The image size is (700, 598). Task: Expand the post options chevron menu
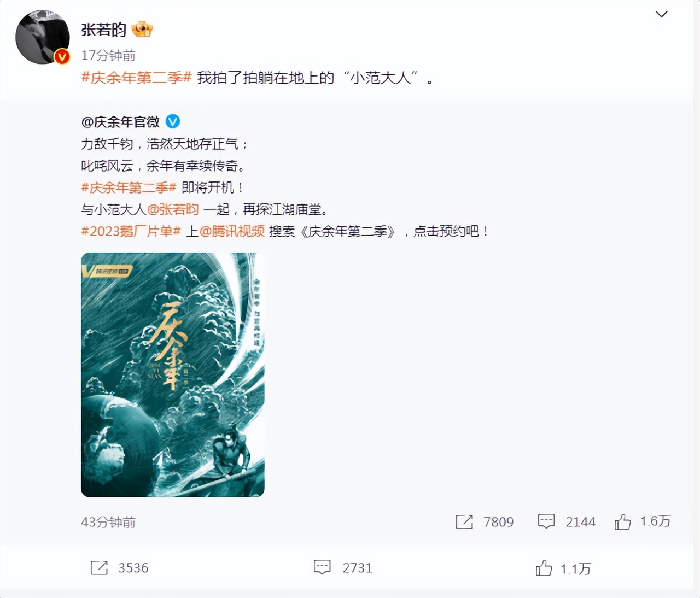[662, 14]
